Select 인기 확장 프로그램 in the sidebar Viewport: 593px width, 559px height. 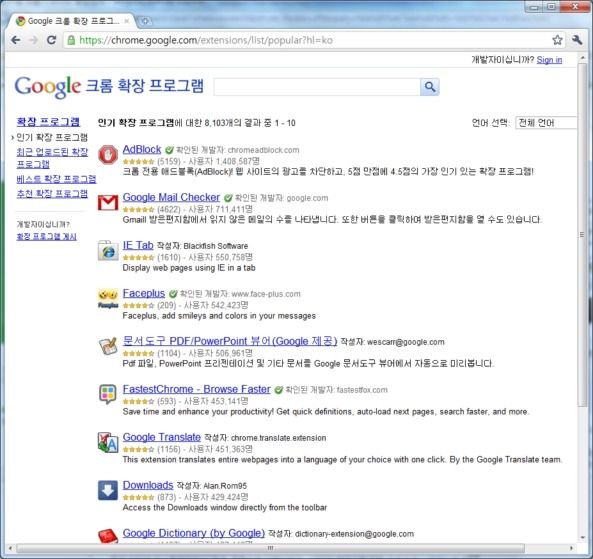[x=52, y=137]
